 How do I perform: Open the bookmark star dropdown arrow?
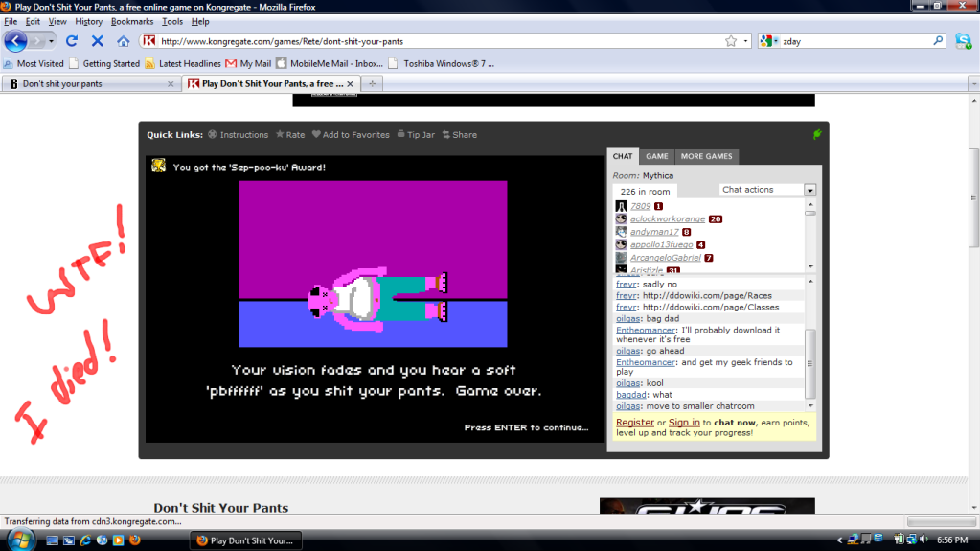(x=745, y=41)
